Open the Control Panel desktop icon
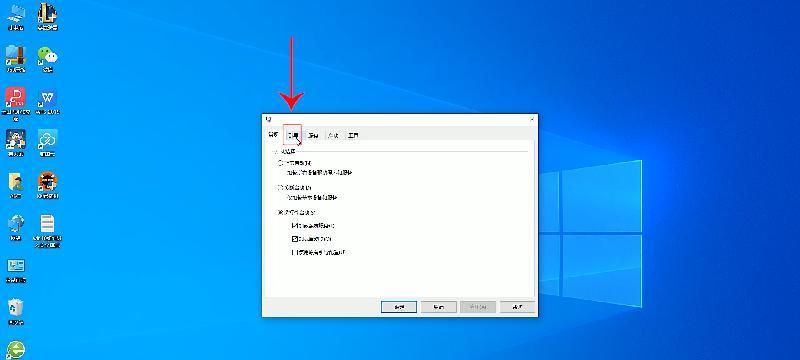Screen dimensions: 800x360 click(16, 269)
